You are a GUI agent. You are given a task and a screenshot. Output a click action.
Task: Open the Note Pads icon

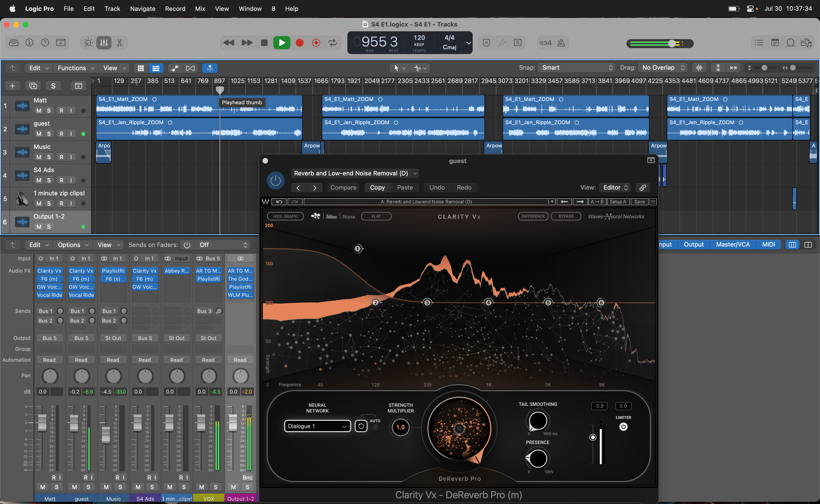(x=775, y=43)
